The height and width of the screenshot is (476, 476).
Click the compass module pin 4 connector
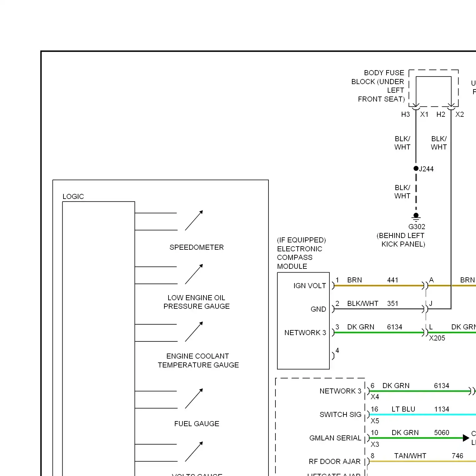[x=333, y=356]
